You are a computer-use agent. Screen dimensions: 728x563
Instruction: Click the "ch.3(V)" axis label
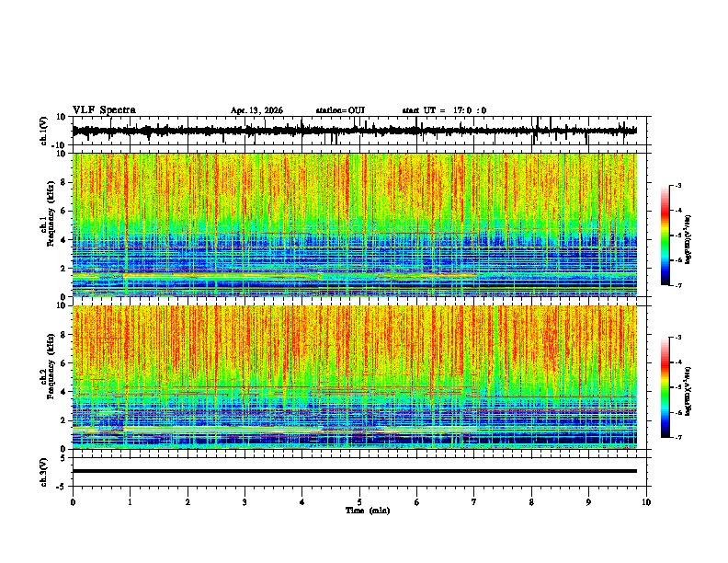point(44,472)
